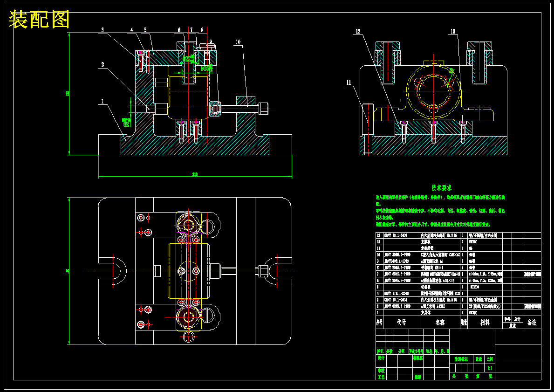The width and height of the screenshot is (554, 392).
Task: Click the GB/T 119.1-2000 code in row 4
Action: coord(397,293)
